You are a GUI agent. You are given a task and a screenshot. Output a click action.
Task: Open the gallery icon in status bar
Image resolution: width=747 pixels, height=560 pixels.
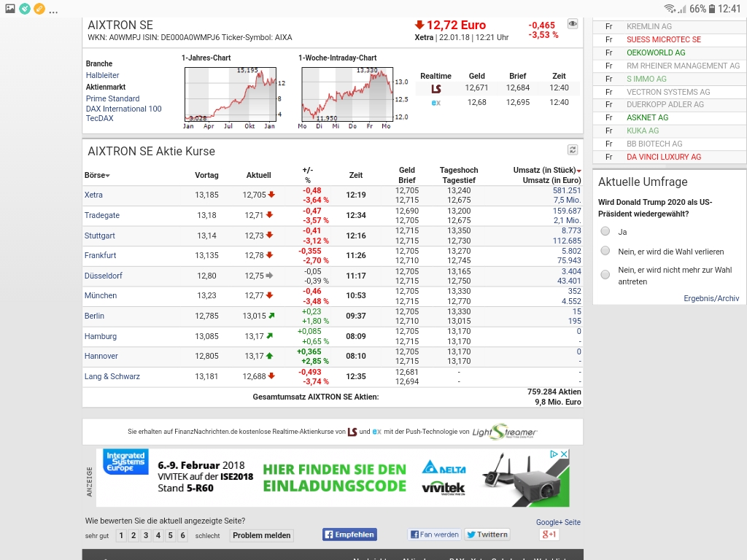pyautogui.click(x=10, y=9)
